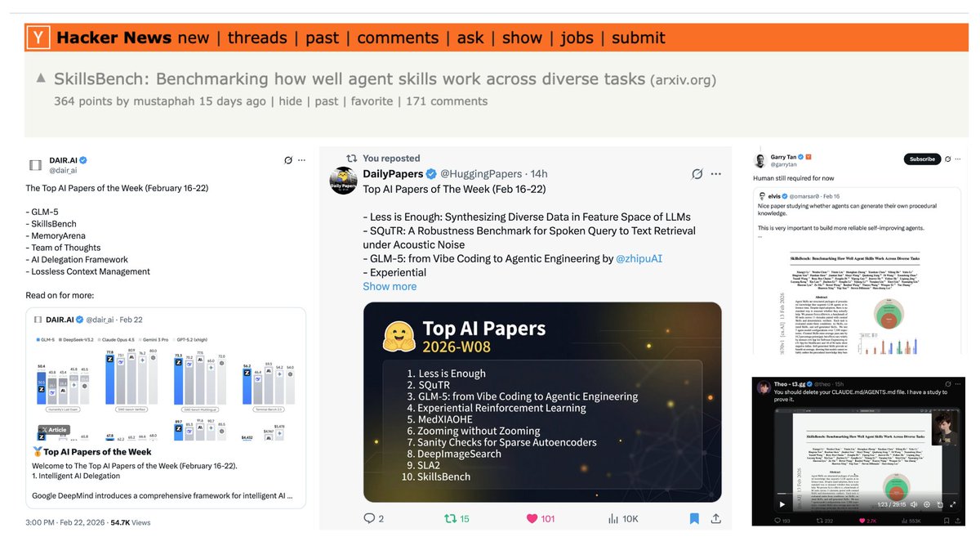980x546 pixels.
Task: View analytics on Theo's post 553K
Action: coord(911,521)
